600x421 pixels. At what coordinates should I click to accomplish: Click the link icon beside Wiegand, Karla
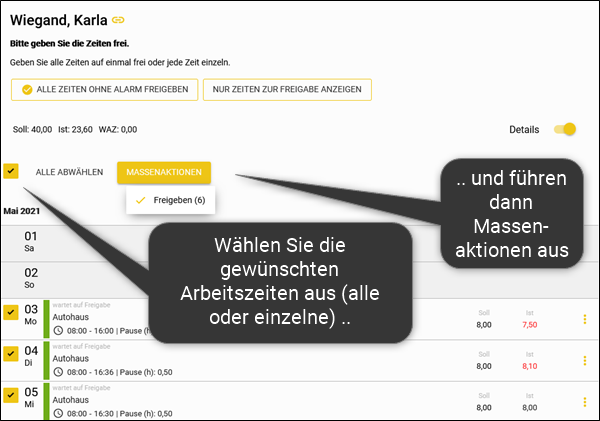click(x=118, y=19)
